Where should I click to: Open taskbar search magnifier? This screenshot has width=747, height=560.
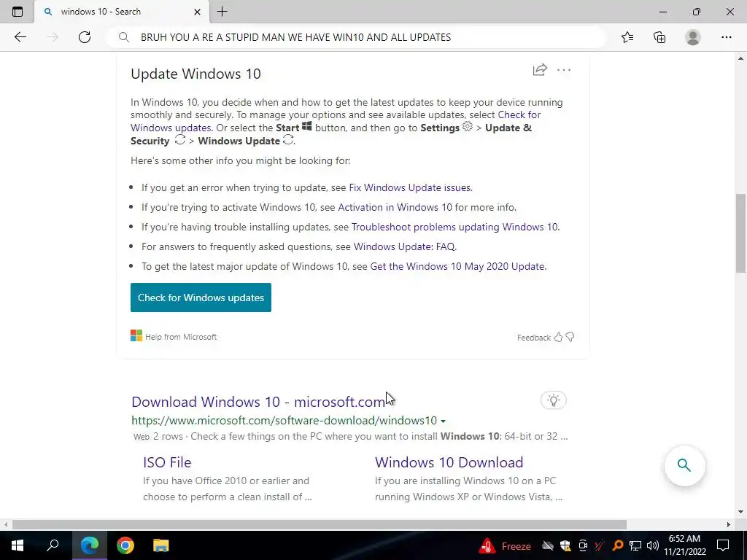[x=53, y=545]
